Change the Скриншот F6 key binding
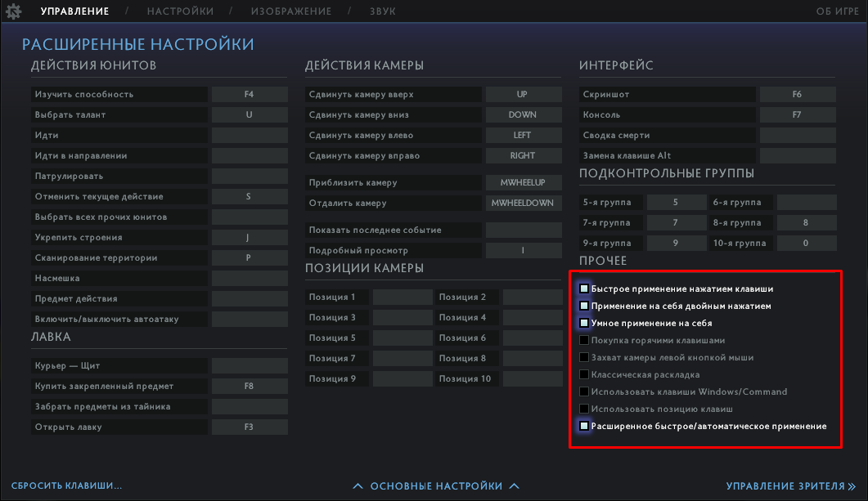The width and height of the screenshot is (868, 501). pos(798,95)
